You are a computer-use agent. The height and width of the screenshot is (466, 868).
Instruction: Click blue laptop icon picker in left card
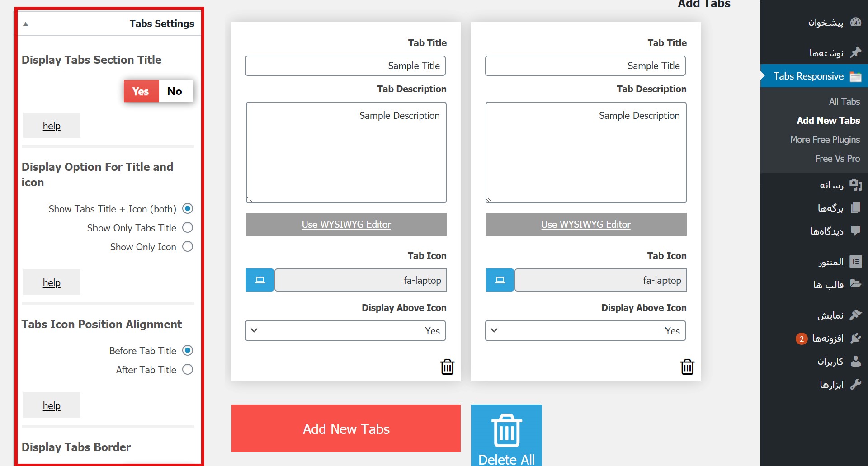260,280
